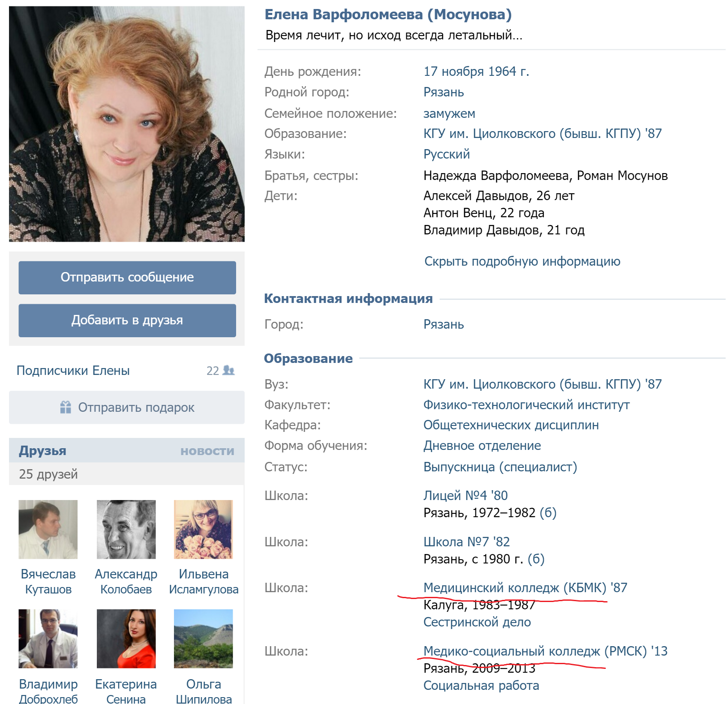Click the Добавить в друзья button
The image size is (728, 704).
tap(127, 320)
